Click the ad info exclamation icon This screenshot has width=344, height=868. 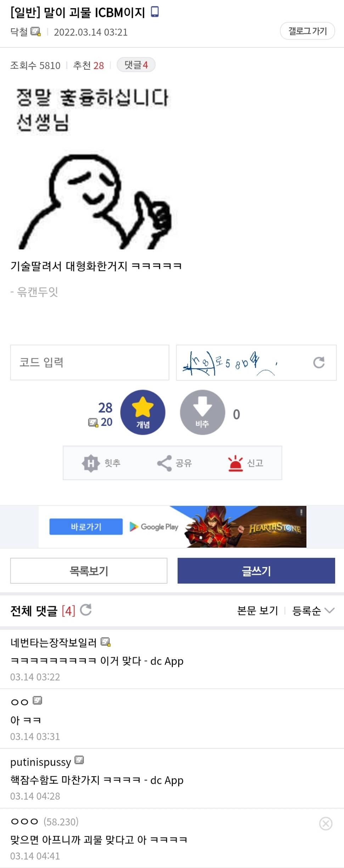[x=301, y=512]
